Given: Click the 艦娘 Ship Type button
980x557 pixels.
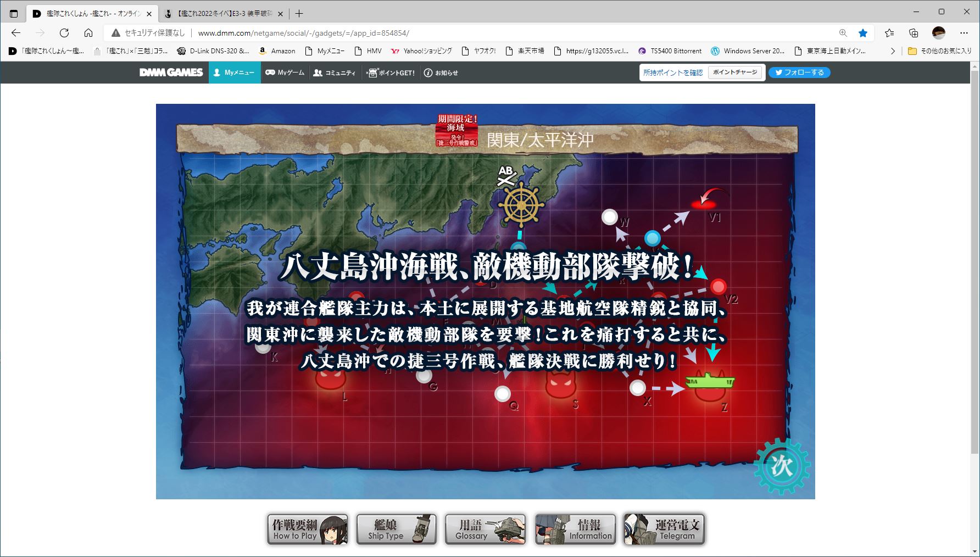Looking at the screenshot, I should point(397,529).
